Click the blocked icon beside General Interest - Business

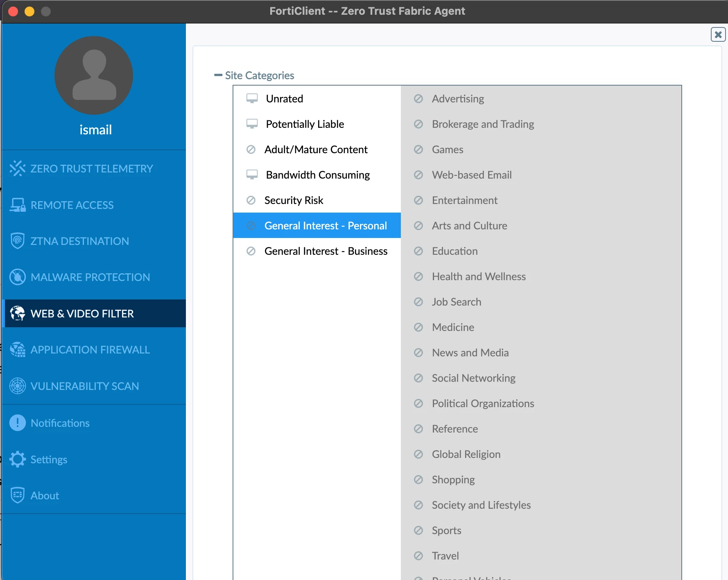251,251
